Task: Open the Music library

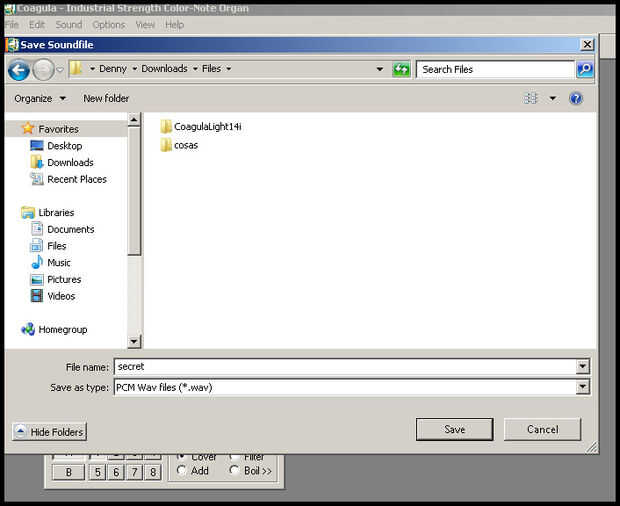Action: [51, 262]
